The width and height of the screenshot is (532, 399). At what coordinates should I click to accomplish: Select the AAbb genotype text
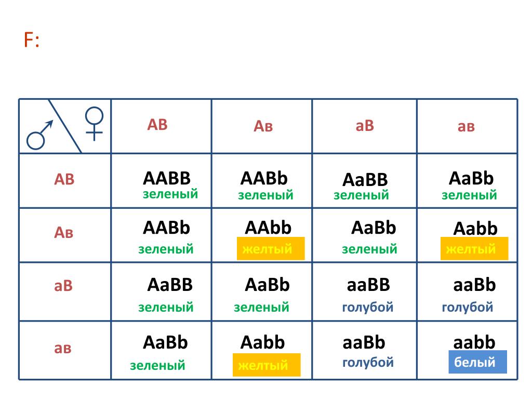tap(268, 228)
